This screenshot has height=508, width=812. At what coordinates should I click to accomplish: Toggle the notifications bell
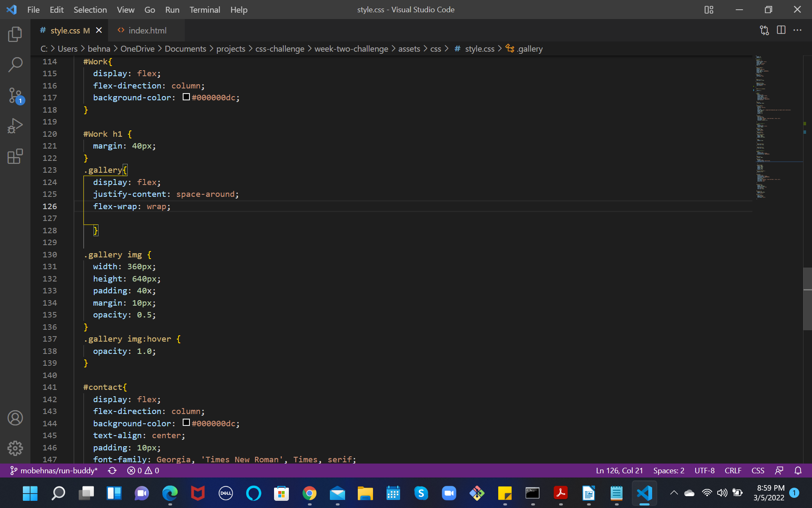(798, 470)
